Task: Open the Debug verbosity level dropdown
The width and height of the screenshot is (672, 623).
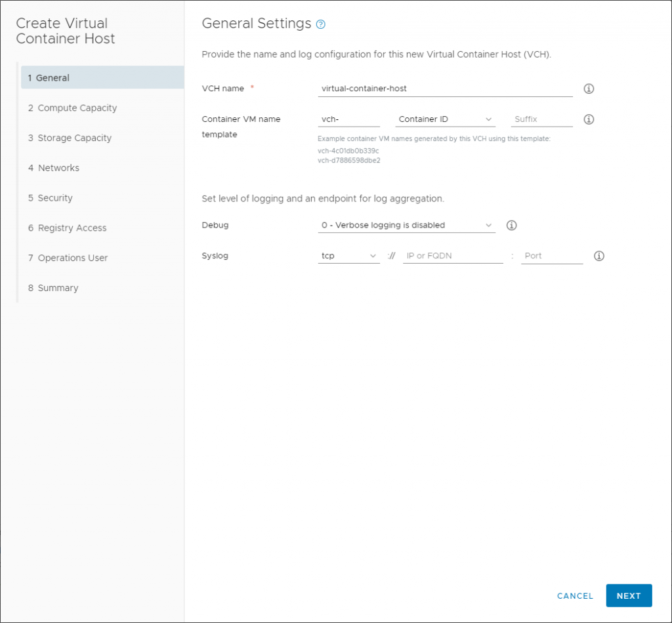Action: click(406, 225)
